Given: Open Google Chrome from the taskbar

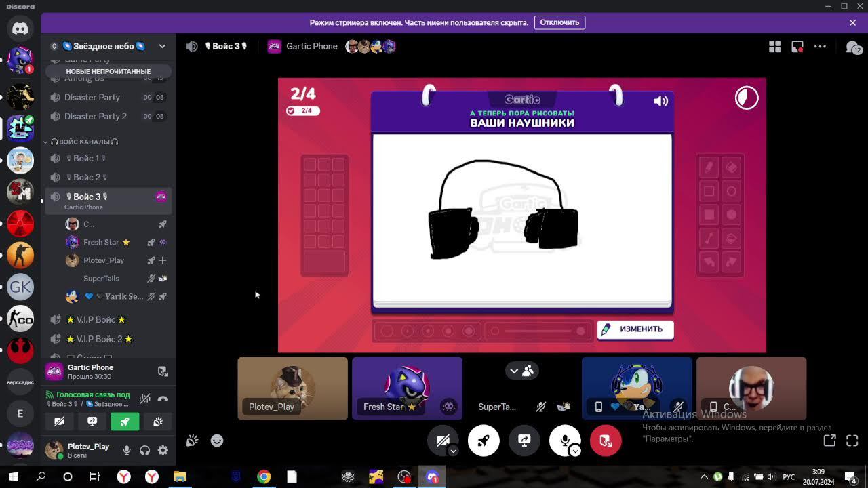Looking at the screenshot, I should (264, 476).
